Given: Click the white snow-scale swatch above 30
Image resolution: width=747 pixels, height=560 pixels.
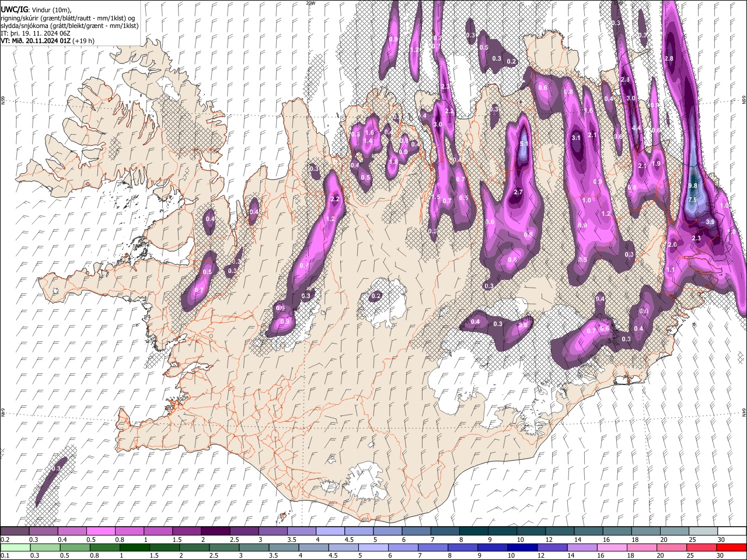Looking at the screenshot, I should click(731, 531).
